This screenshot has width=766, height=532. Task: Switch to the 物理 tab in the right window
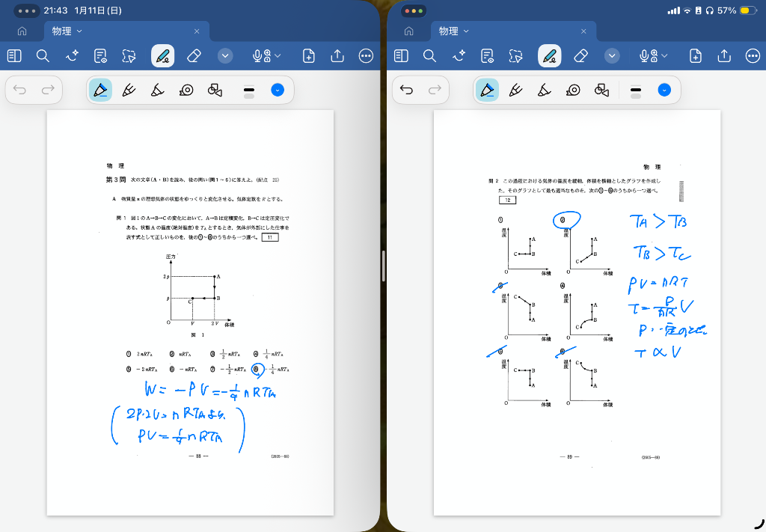click(449, 31)
